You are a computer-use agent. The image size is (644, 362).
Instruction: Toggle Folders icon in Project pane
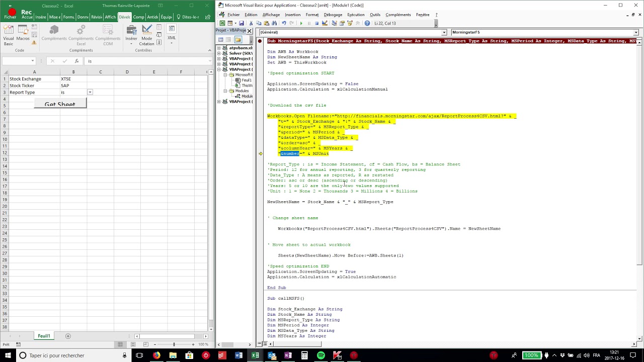click(238, 40)
